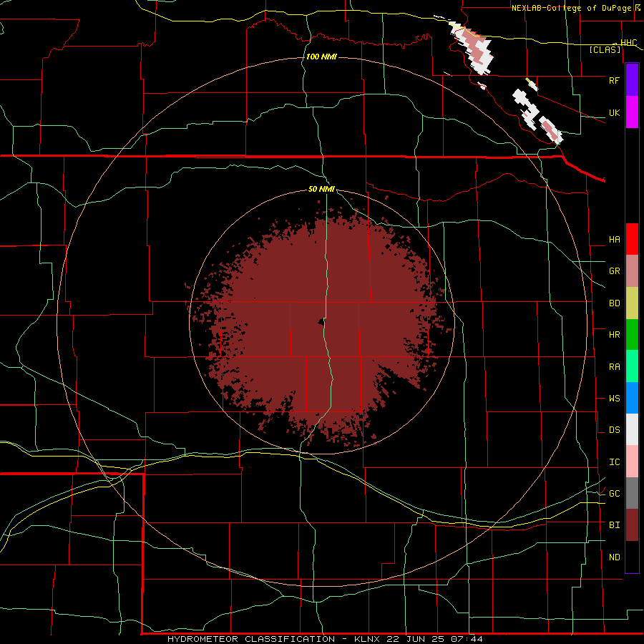
Task: Click the 50 NMI range ring label
Action: [x=321, y=189]
